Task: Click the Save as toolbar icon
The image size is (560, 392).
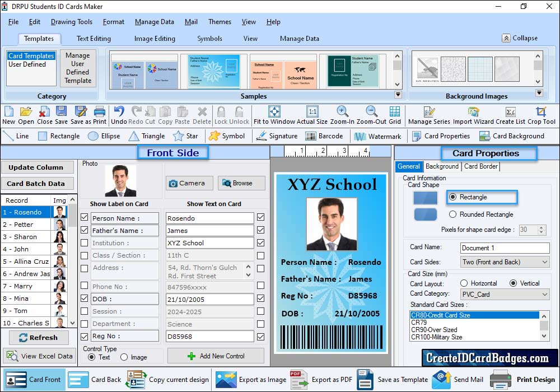Action: pyautogui.click(x=81, y=111)
